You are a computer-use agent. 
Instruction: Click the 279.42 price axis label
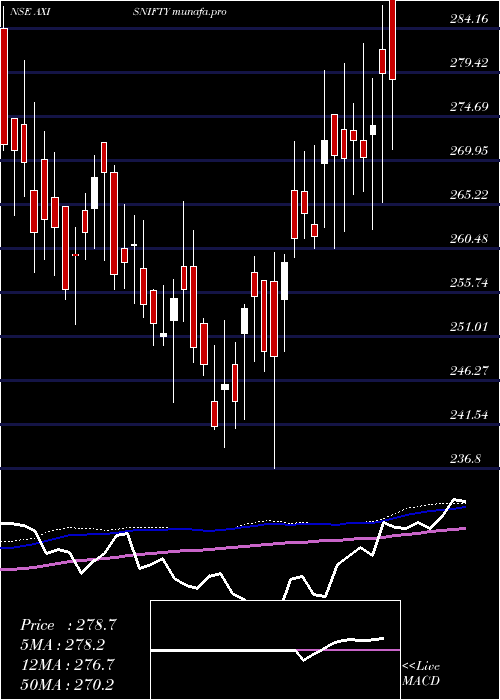click(469, 62)
